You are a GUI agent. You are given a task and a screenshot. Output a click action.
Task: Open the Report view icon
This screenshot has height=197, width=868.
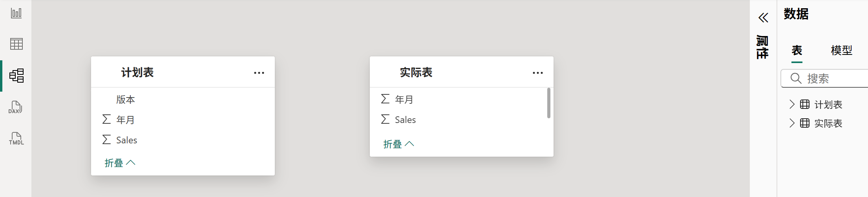point(16,13)
